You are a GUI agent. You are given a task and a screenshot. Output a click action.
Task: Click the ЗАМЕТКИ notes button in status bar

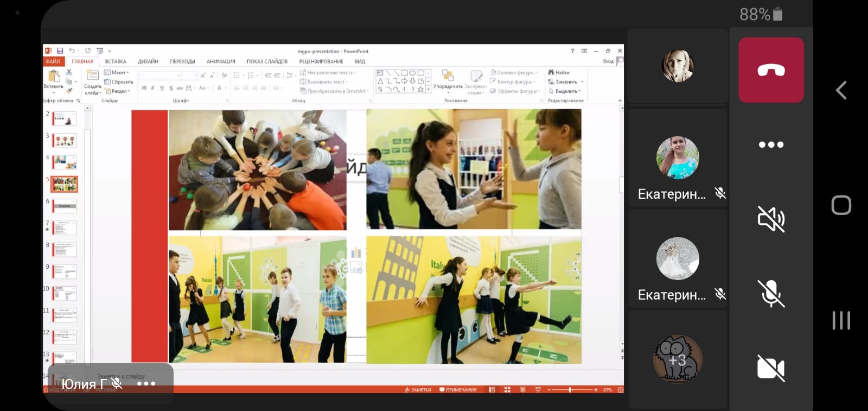click(x=418, y=390)
